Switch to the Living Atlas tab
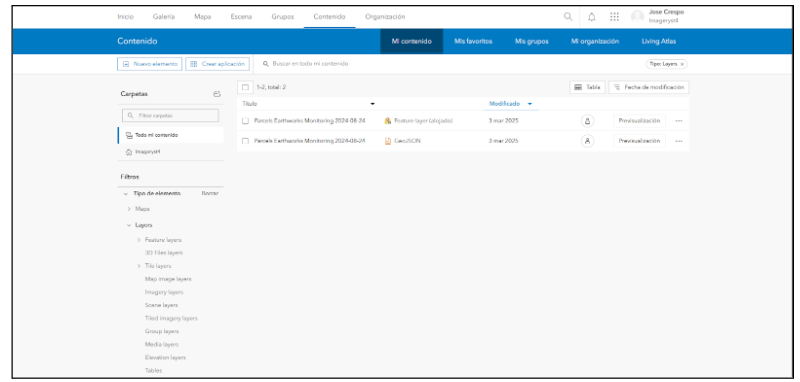This screenshot has height=382, width=800. [659, 41]
